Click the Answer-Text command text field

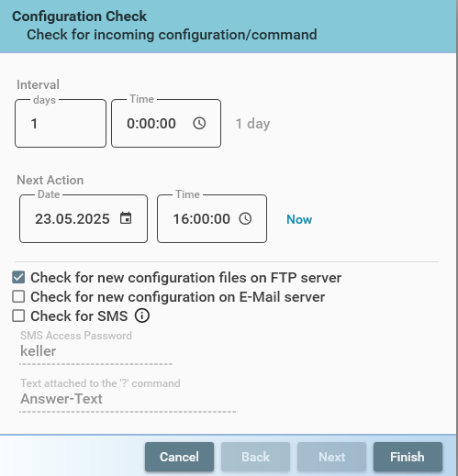[x=128, y=399]
